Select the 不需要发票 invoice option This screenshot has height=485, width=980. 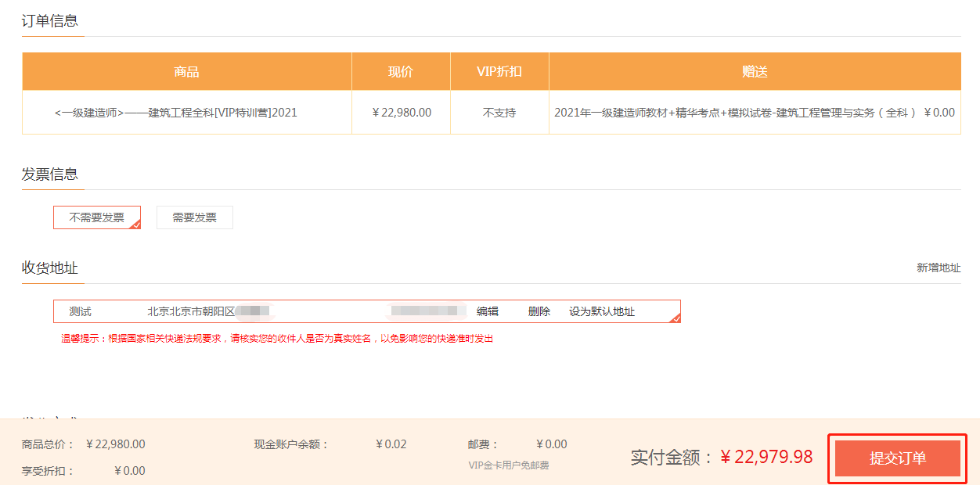click(96, 217)
